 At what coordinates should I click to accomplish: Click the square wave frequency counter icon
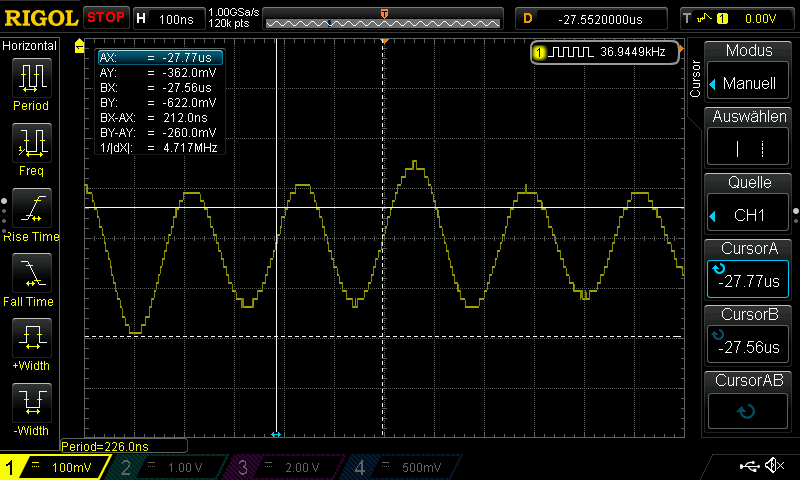(x=572, y=52)
